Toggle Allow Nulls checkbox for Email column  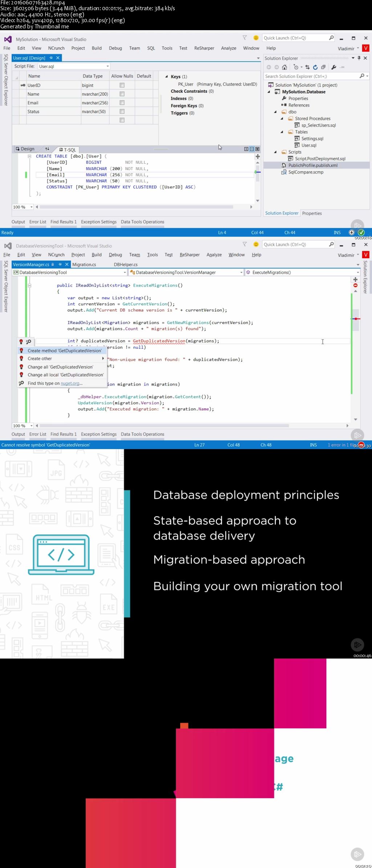(x=122, y=103)
